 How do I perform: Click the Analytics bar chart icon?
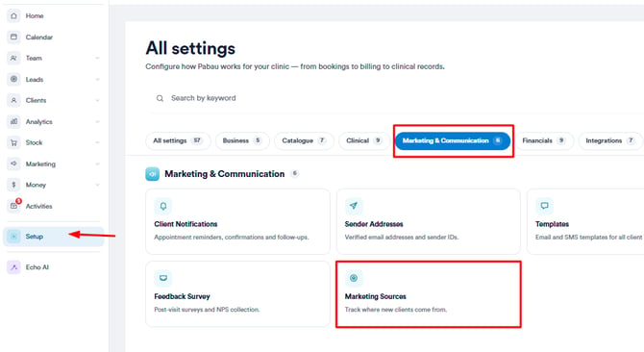13,121
